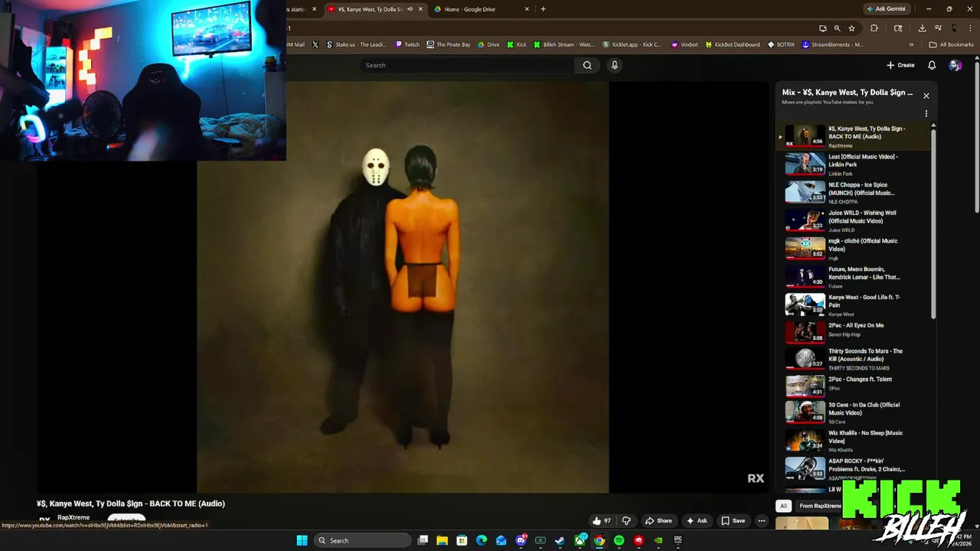980x551 pixels.
Task: Open the Voxbot bookmark
Action: 684,44
